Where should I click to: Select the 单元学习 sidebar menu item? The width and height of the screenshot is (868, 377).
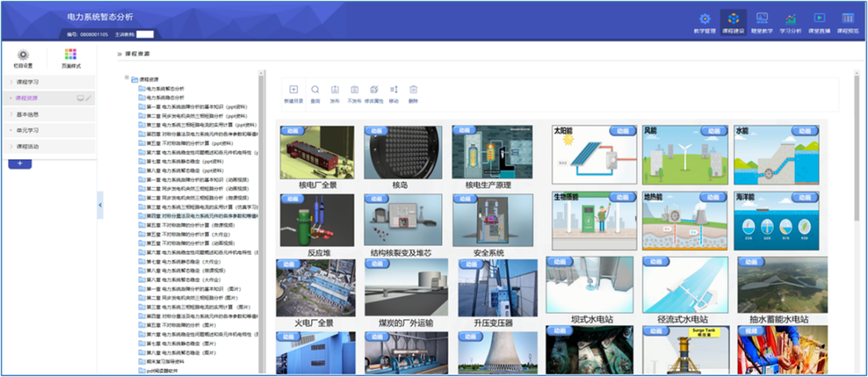(29, 130)
